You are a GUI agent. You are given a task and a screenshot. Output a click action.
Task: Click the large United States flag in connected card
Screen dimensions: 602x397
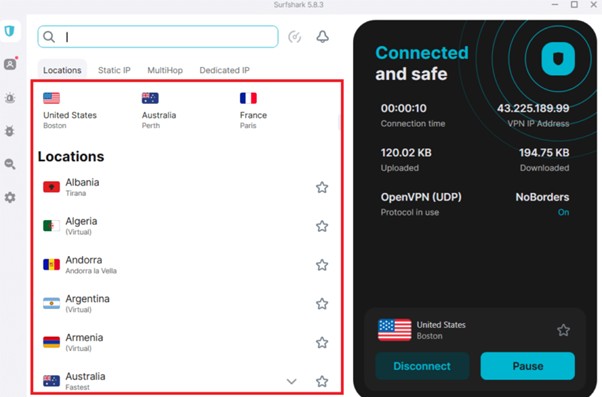pyautogui.click(x=394, y=330)
